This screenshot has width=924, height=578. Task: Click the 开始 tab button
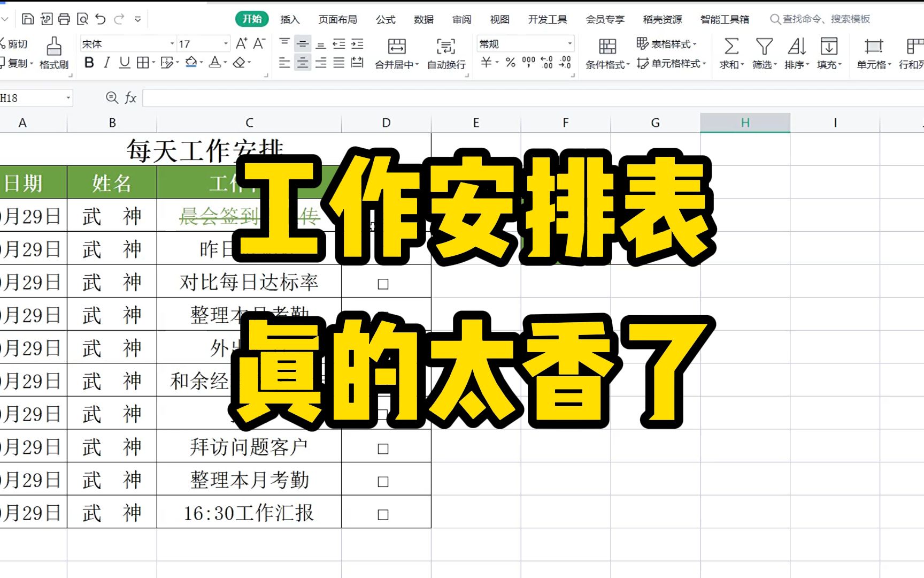coord(252,19)
